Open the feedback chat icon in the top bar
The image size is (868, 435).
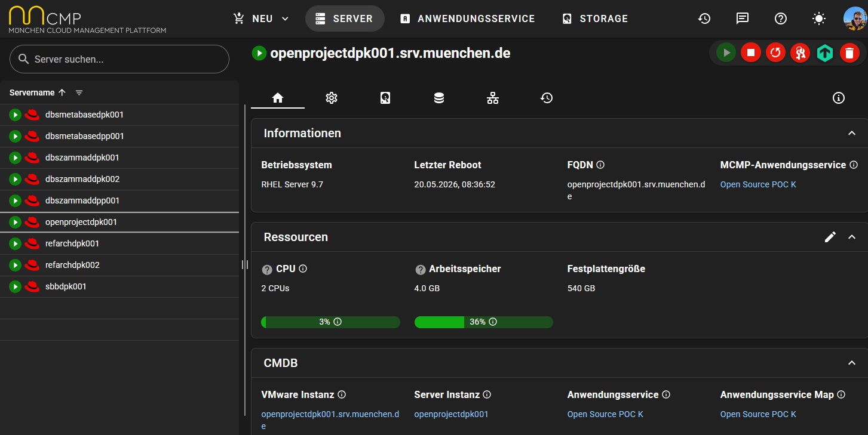(x=743, y=18)
